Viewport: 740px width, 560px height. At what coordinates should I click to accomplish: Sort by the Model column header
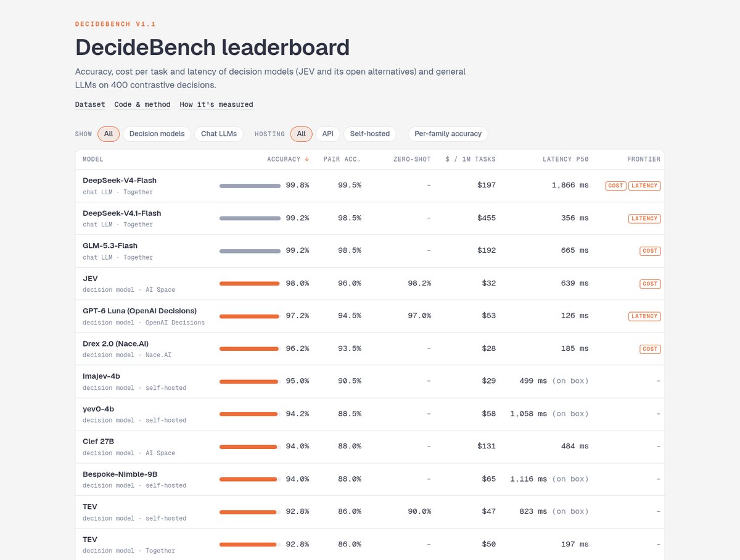point(93,160)
